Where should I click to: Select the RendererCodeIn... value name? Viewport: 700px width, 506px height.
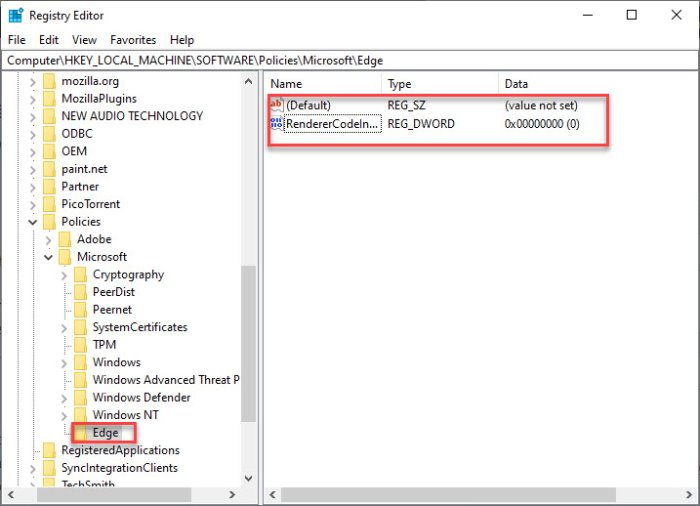coord(332,124)
